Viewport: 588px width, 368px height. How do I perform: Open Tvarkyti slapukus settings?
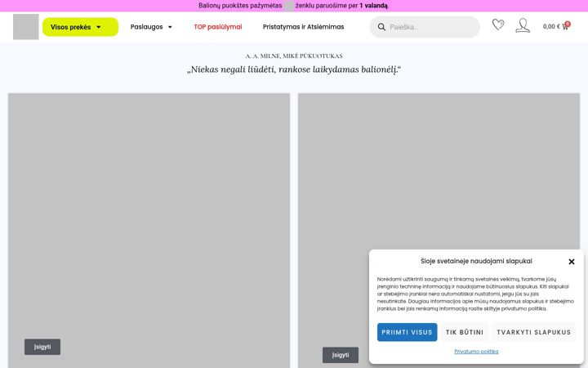[533, 332]
